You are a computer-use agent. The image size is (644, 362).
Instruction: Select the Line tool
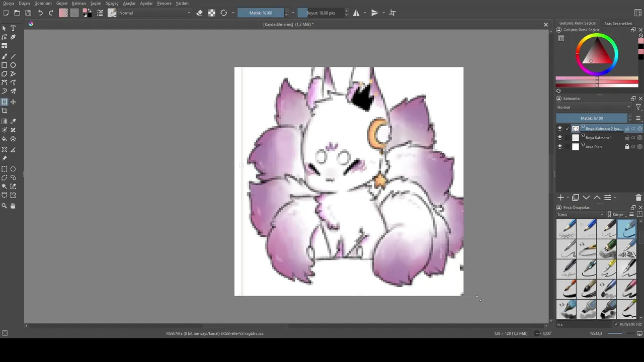tap(13, 56)
